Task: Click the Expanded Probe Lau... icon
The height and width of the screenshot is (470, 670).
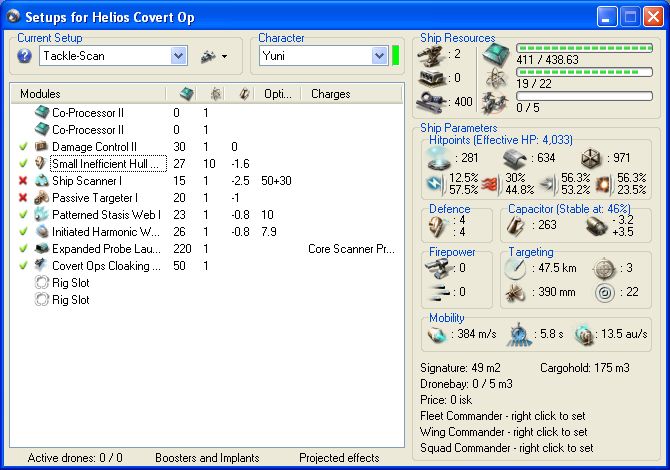Action: point(41,248)
